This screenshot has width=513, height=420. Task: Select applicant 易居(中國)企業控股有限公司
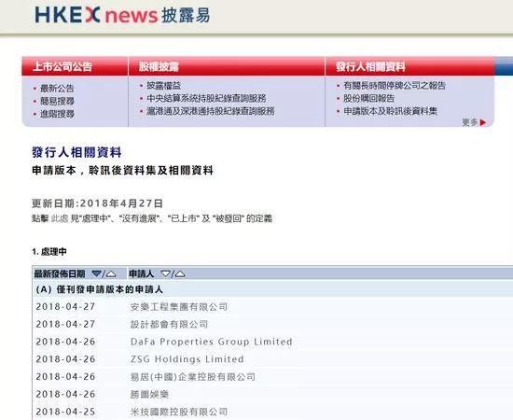pyautogui.click(x=192, y=377)
